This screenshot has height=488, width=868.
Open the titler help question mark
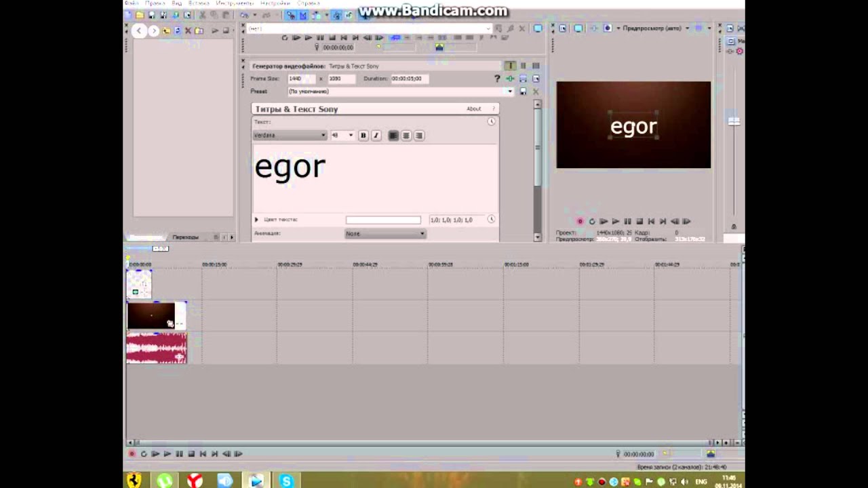(494, 108)
